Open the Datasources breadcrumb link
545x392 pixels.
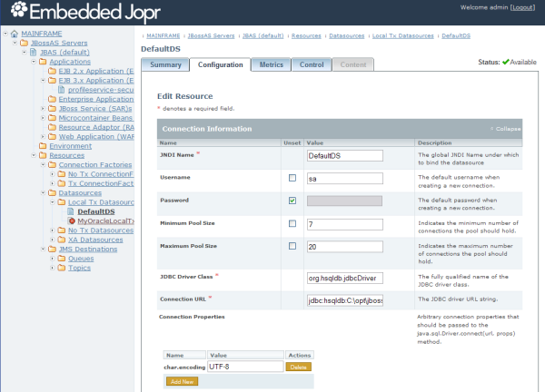click(347, 35)
